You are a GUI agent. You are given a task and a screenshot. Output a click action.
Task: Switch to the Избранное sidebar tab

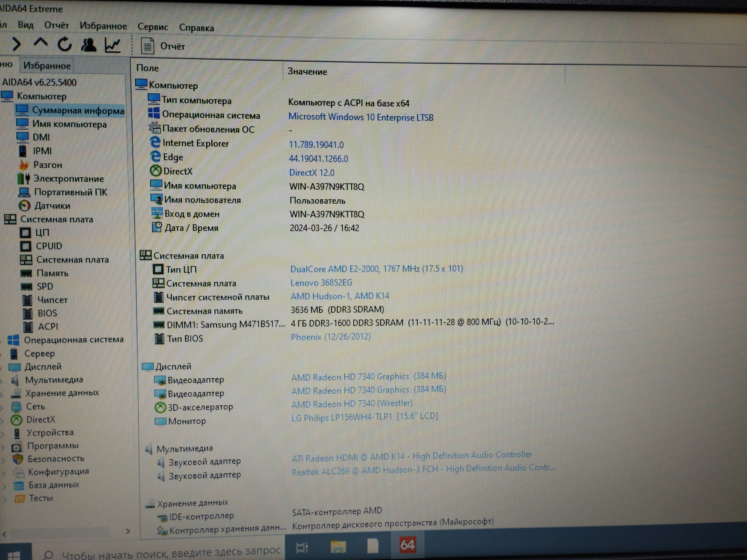click(x=47, y=65)
